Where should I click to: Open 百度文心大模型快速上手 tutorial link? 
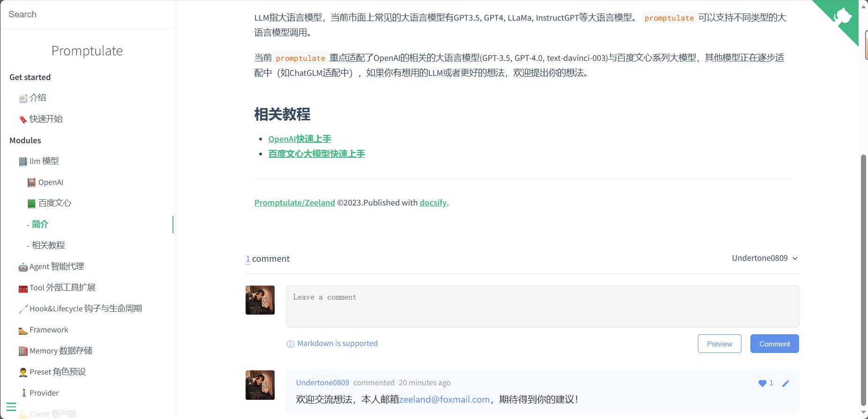click(x=316, y=154)
